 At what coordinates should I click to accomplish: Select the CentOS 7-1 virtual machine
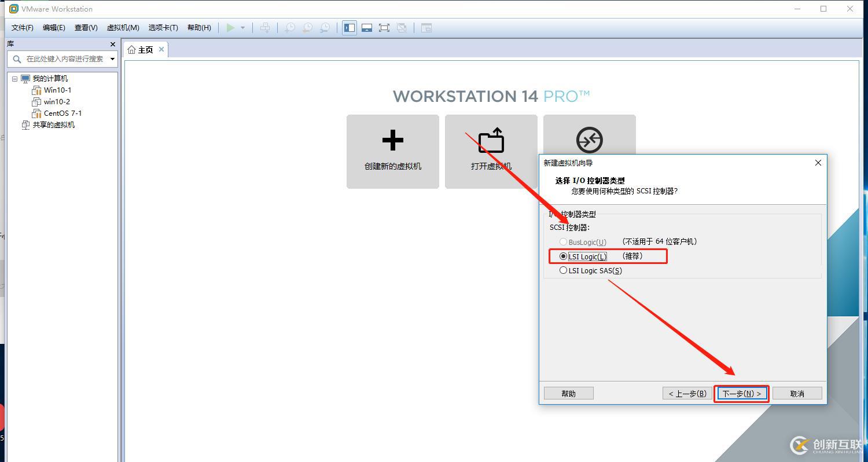63,113
